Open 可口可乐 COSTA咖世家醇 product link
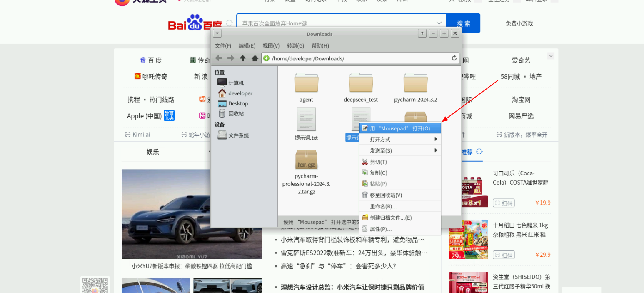The image size is (644, 293). click(521, 178)
